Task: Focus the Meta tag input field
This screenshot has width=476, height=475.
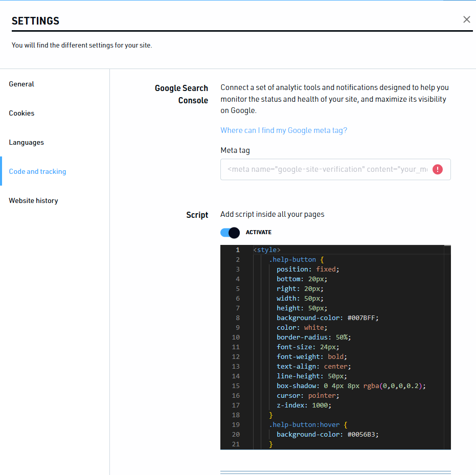Action: point(335,169)
